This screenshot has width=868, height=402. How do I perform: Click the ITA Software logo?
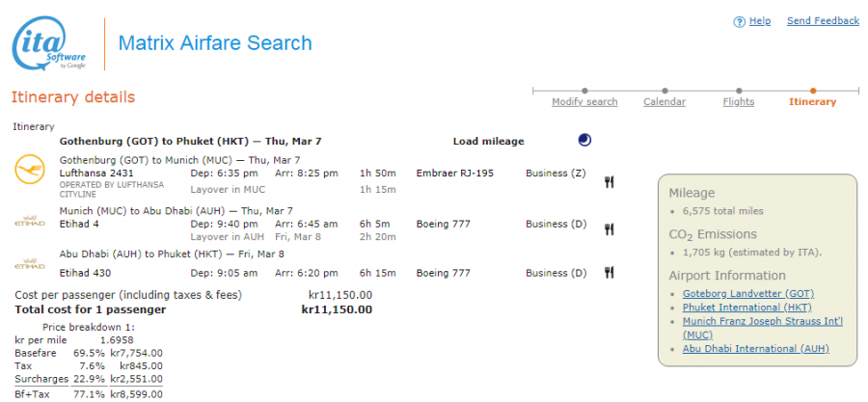point(50,44)
